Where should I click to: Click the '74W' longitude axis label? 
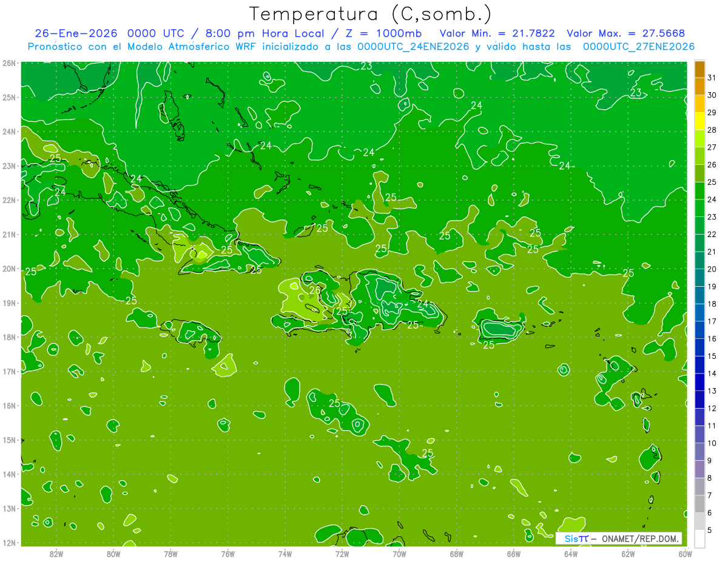285,554
